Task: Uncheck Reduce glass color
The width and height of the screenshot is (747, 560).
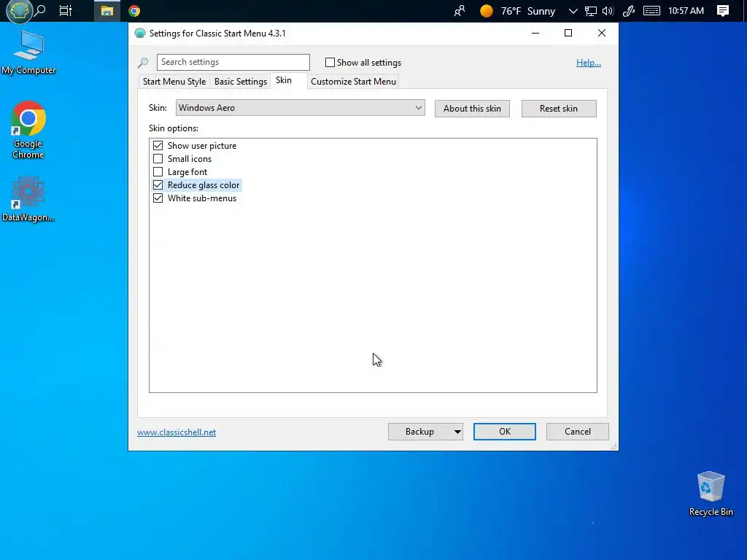Action: coord(158,184)
